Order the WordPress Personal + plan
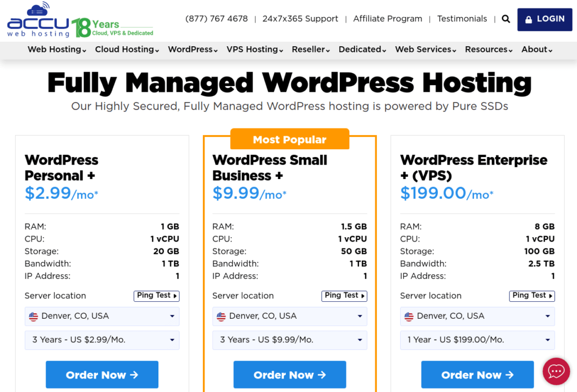 click(x=102, y=375)
